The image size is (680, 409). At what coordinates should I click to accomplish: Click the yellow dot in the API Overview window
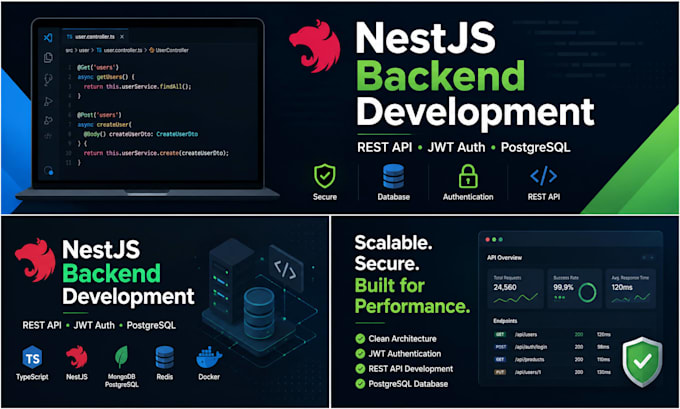(x=494, y=239)
